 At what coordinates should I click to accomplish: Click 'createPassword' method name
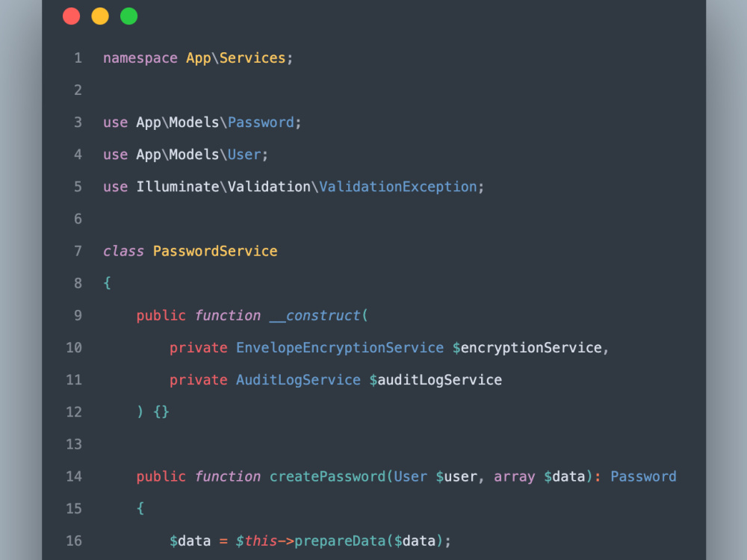(x=327, y=476)
